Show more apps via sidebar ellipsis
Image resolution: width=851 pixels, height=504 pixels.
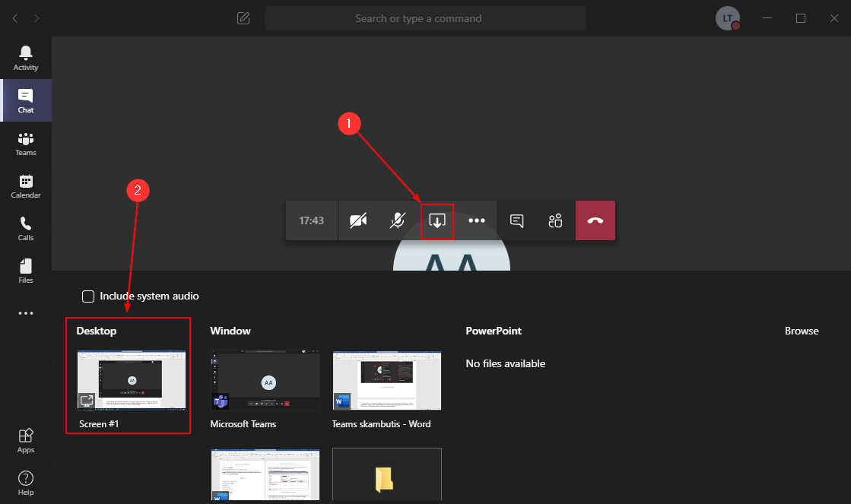pos(26,313)
